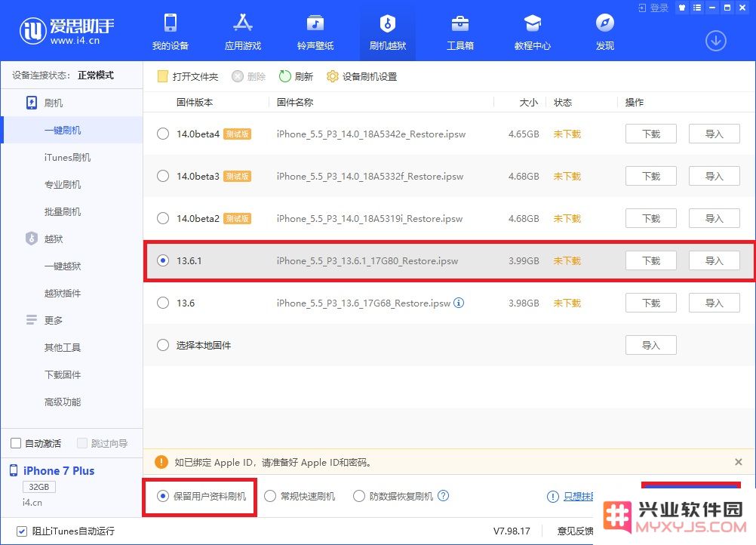756x545 pixels.
Task: Click 刷新 refresh toolbar item
Action: (x=296, y=76)
